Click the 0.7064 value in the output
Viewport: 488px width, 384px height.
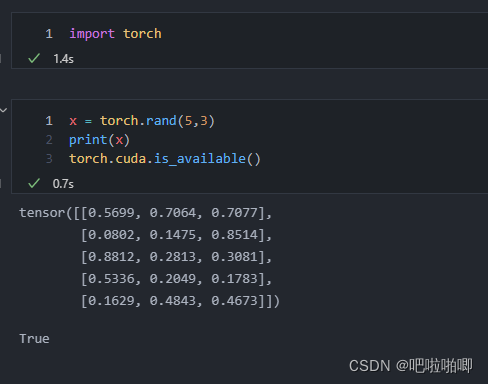tap(173, 213)
